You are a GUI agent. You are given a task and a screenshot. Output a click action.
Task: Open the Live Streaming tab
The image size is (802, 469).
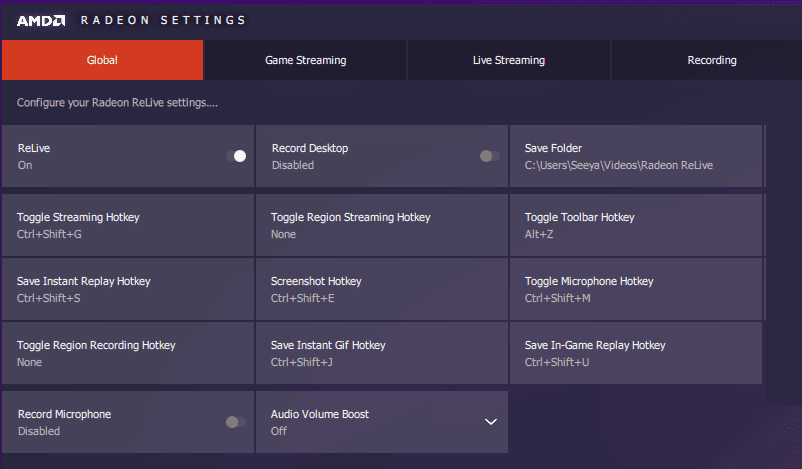(508, 60)
